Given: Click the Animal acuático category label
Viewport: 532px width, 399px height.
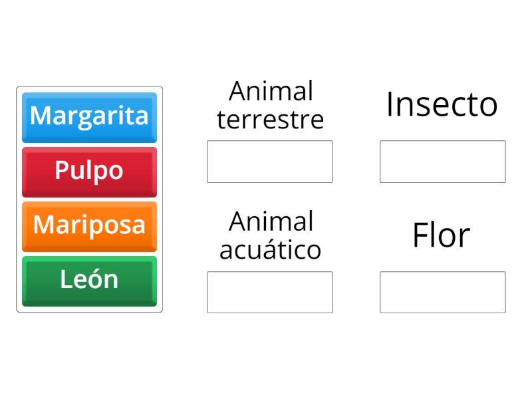Looking at the screenshot, I should [269, 234].
